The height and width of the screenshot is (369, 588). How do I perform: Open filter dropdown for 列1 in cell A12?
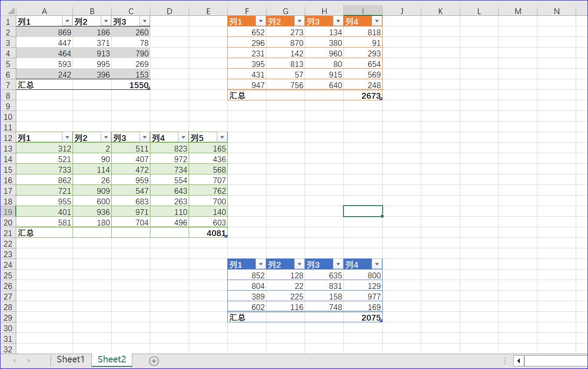click(x=67, y=138)
